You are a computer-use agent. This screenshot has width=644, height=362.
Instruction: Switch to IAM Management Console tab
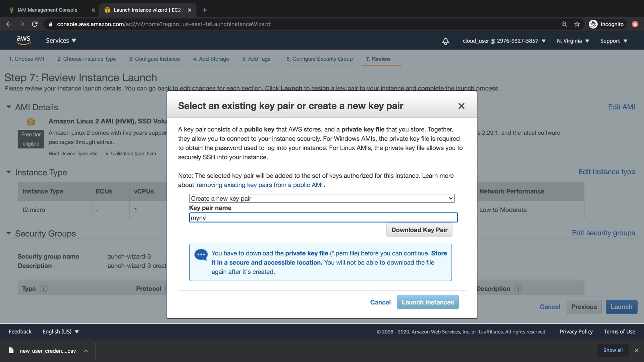click(47, 10)
